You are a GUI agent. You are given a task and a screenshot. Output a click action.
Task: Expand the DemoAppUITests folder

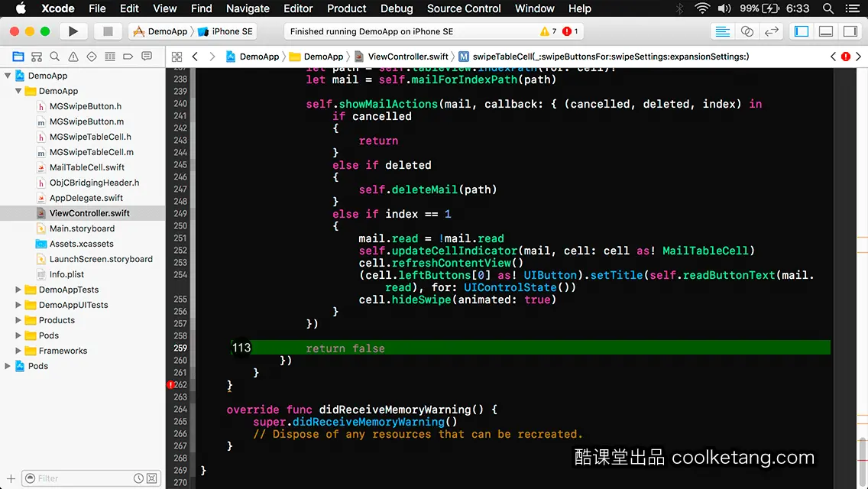point(18,305)
